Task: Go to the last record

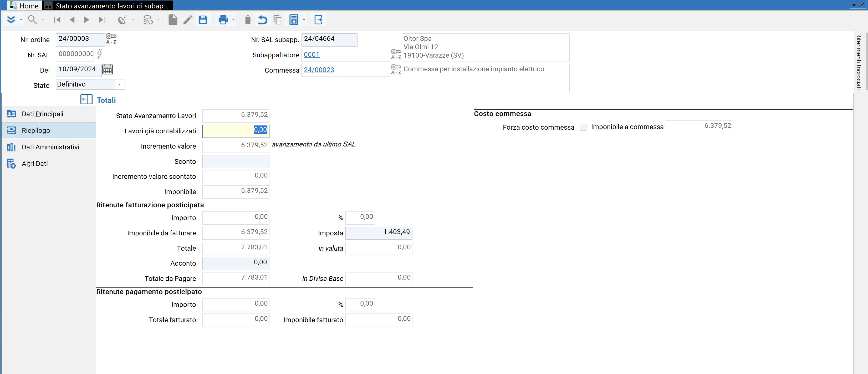Action: click(x=102, y=20)
